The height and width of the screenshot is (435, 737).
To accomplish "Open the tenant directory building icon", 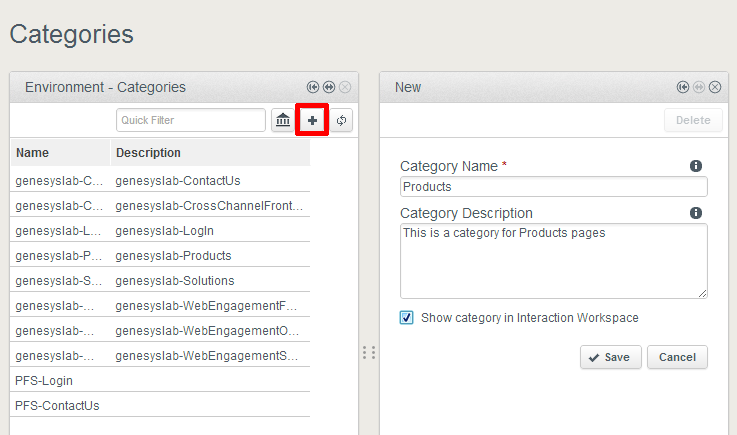I will [283, 120].
